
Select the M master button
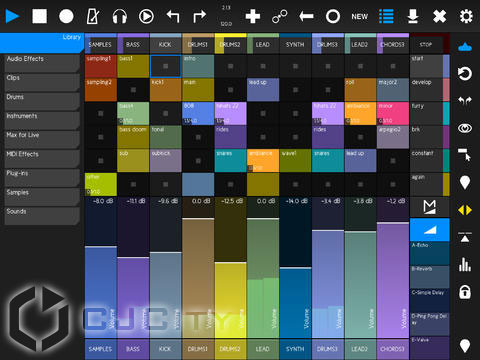pyautogui.click(x=430, y=207)
